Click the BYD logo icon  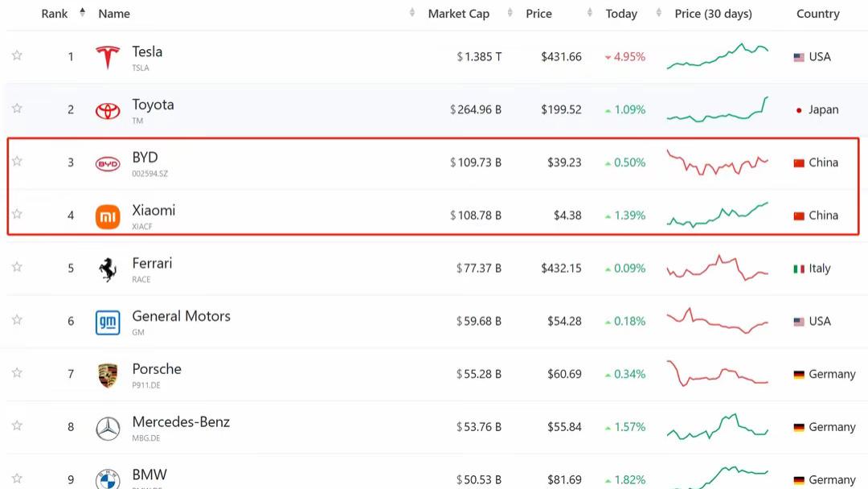tap(108, 163)
